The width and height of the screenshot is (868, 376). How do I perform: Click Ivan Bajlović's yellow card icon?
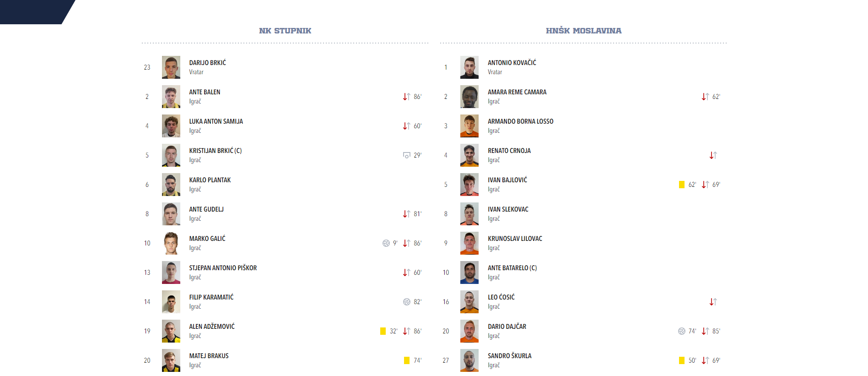682,185
